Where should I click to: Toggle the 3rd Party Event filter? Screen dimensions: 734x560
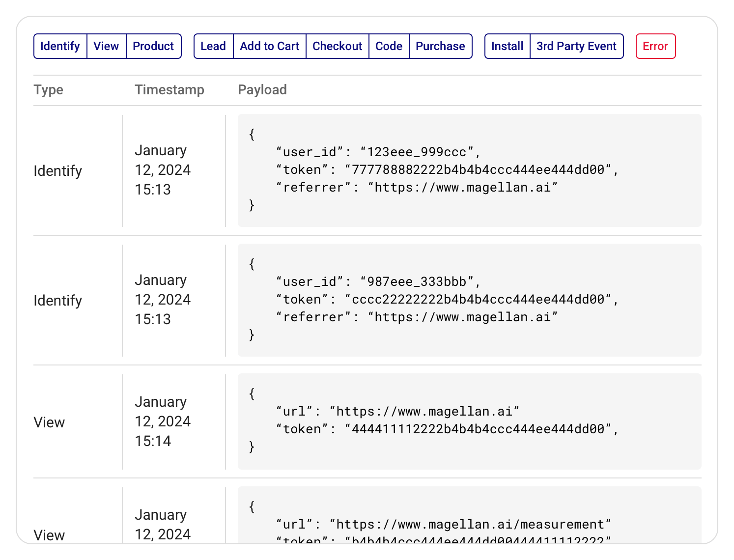576,46
